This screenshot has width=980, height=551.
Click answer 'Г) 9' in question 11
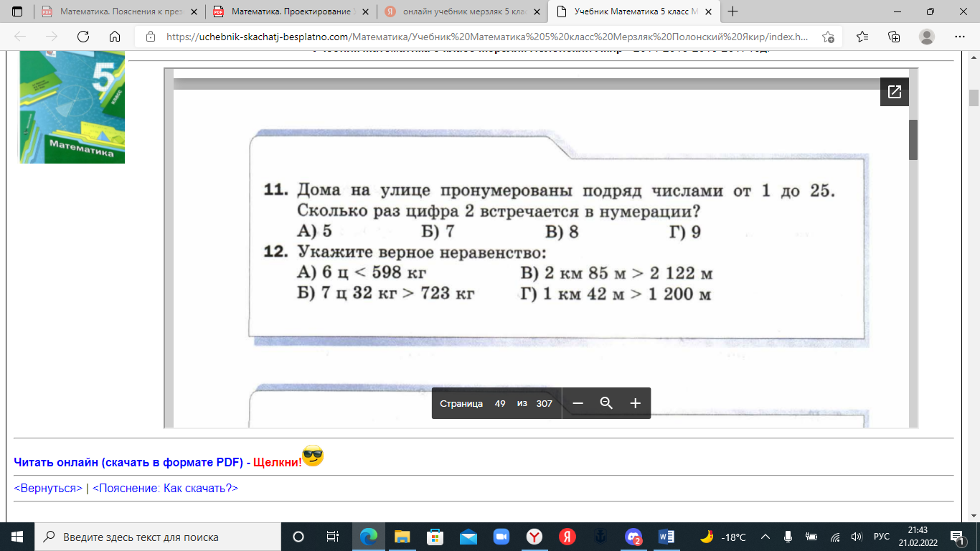[x=687, y=232]
